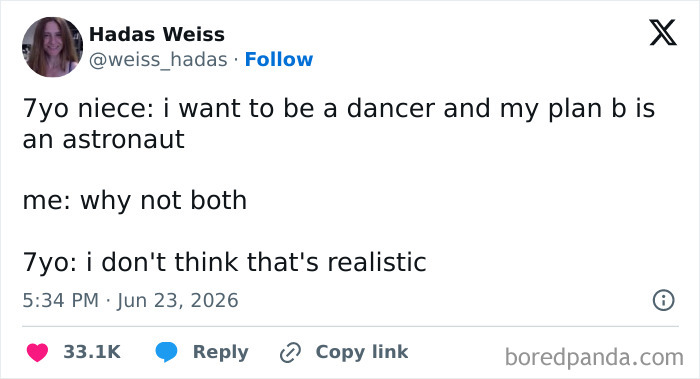Image resolution: width=700 pixels, height=379 pixels.
Task: Open Hadas Weiss profile picture
Action: pos(52,47)
